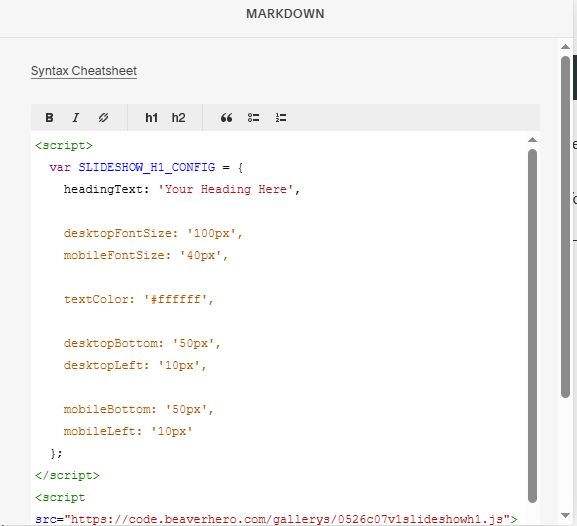The image size is (577, 526).
Task: Apply h2 heading style
Action: [x=178, y=118]
